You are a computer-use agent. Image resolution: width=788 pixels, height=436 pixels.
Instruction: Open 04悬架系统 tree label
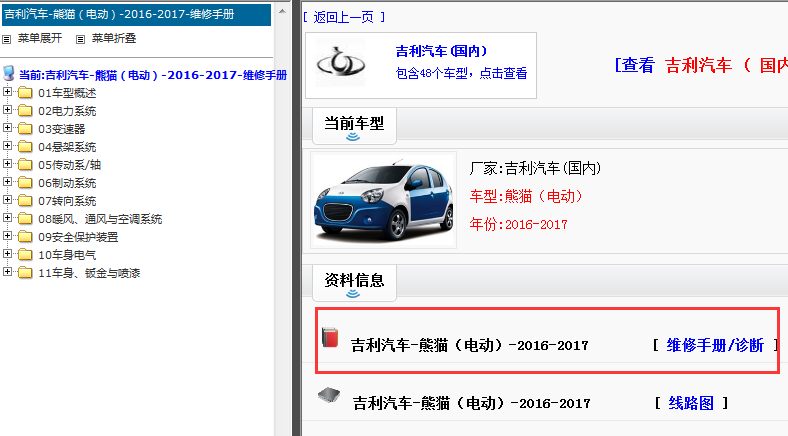pyautogui.click(x=67, y=148)
